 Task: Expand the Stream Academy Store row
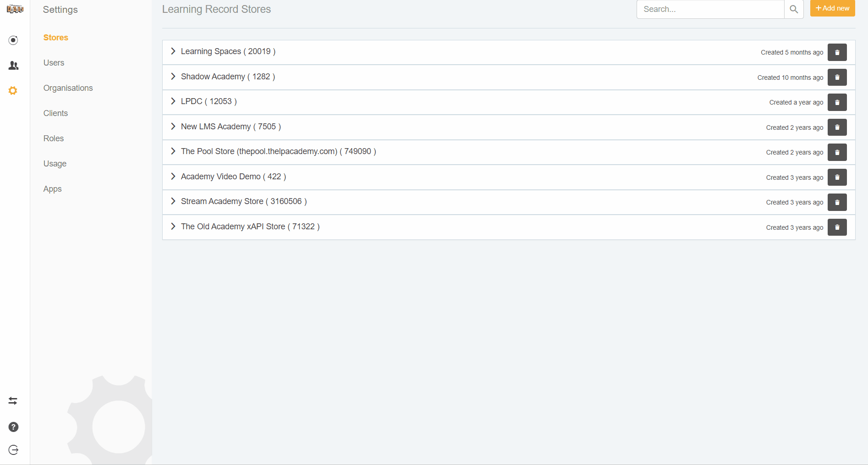coord(173,201)
